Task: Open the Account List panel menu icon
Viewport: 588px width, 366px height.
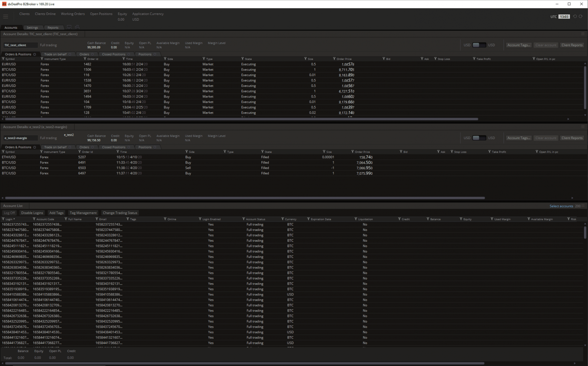Action: 583,206
